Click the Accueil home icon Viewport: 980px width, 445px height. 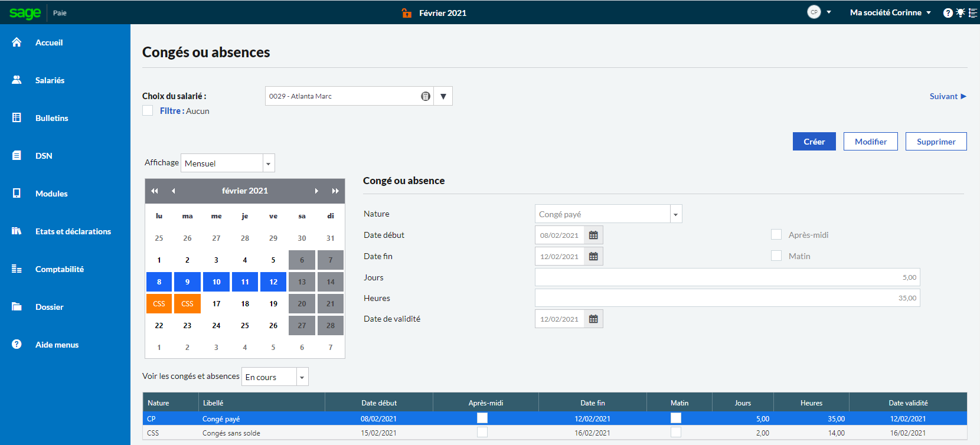coord(17,42)
